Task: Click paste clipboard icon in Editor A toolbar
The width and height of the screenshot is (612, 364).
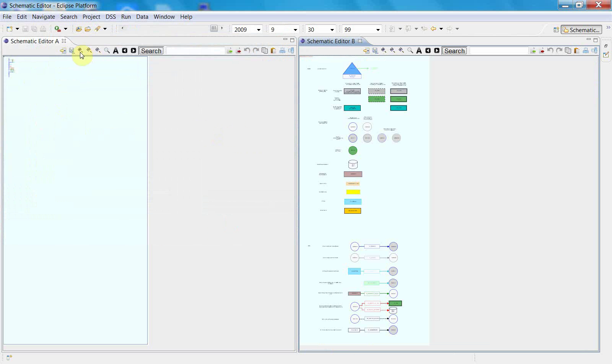Action: click(x=273, y=50)
